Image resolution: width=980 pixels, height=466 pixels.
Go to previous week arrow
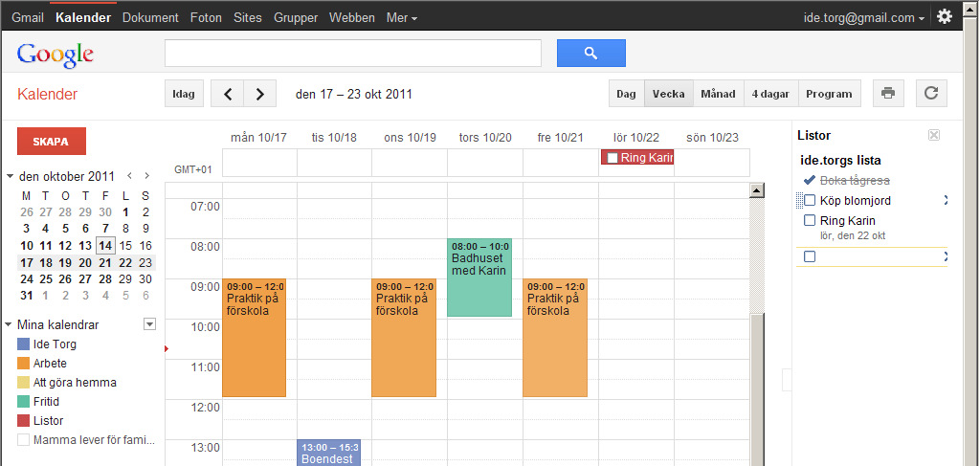tap(227, 94)
